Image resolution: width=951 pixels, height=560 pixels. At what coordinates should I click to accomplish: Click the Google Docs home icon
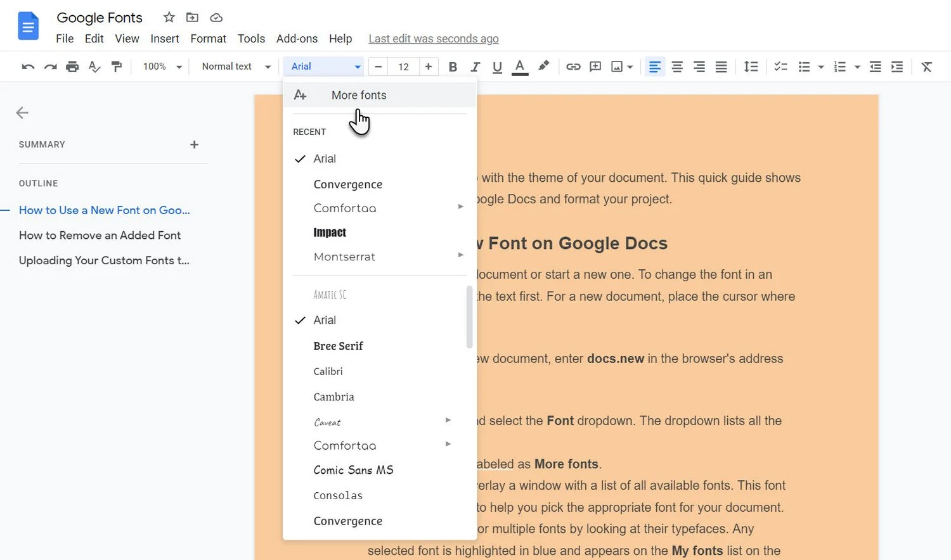point(29,27)
